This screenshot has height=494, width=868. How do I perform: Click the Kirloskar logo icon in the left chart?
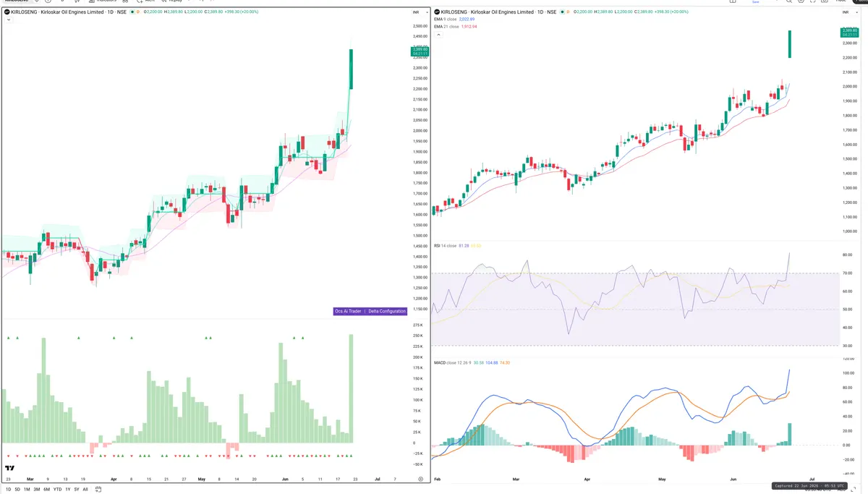coord(7,12)
